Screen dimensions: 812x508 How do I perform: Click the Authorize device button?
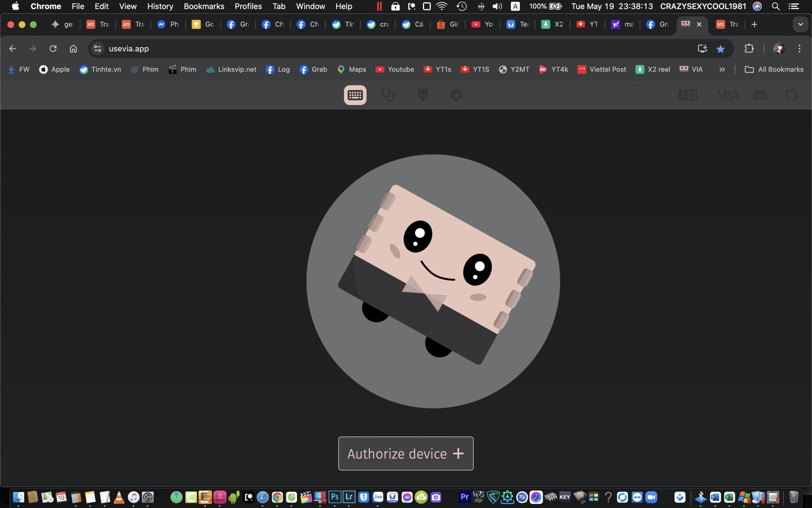(x=406, y=453)
